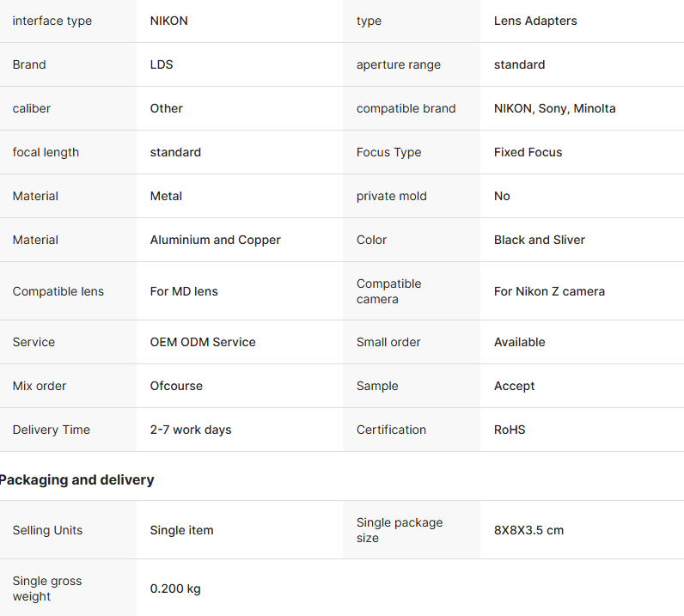Click the "Ofcourse" mix order value
Viewport: 684px width, 616px height.
(176, 386)
